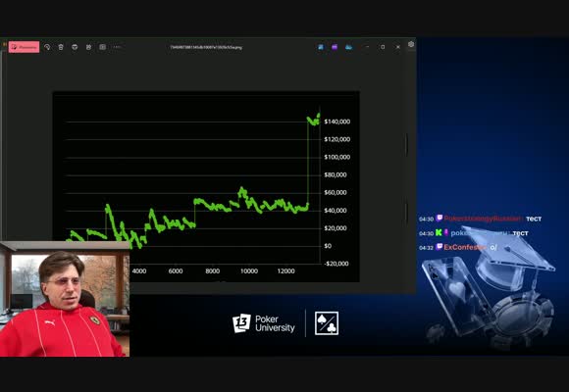Viewport: 569px width, 392px height.
Task: Click the 8000 label on graph axis
Action: click(x=212, y=271)
